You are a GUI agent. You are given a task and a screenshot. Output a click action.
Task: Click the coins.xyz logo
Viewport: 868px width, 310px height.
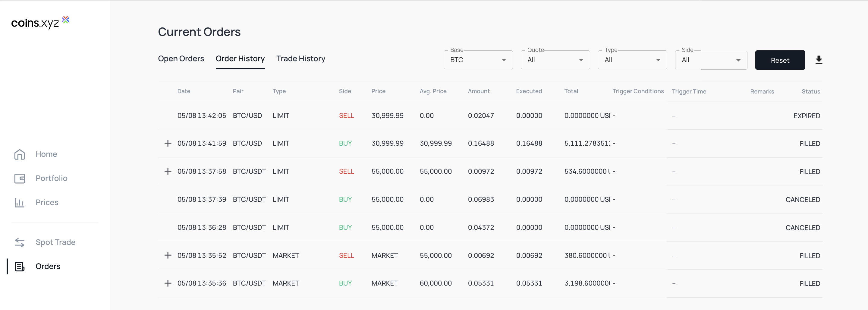(x=40, y=23)
